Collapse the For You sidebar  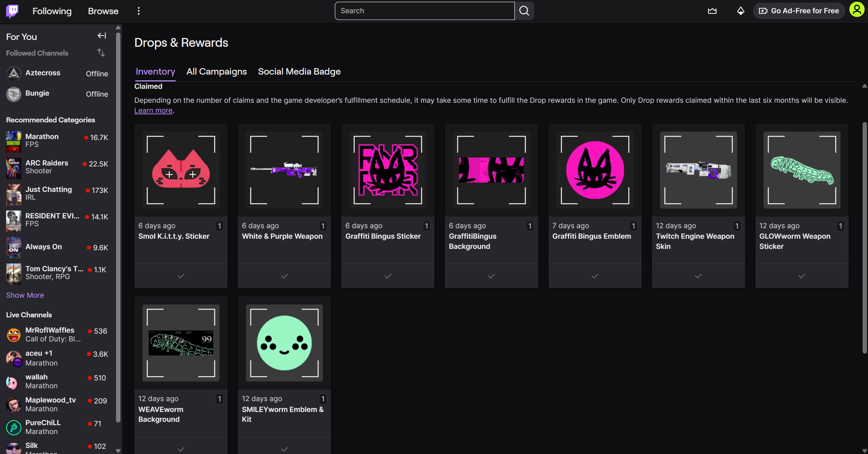pyautogui.click(x=101, y=36)
